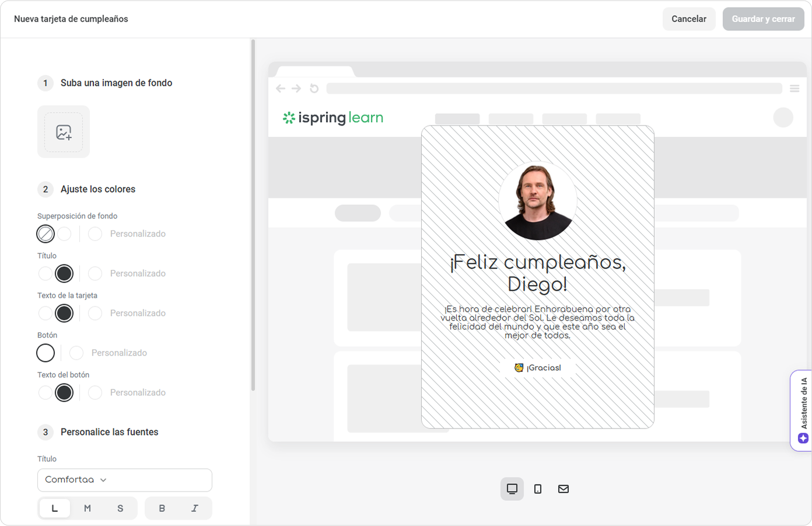Open the Comfortaa title font dropdown
Screen dimensions: 812x526
[x=124, y=480]
